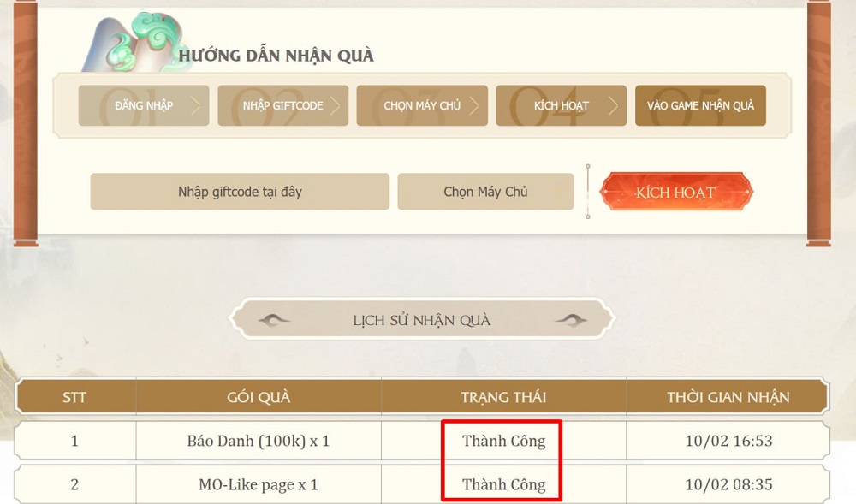Screen dimensions: 856x504
Task: Select the Nhập Giftcode step tab
Action: click(282, 105)
